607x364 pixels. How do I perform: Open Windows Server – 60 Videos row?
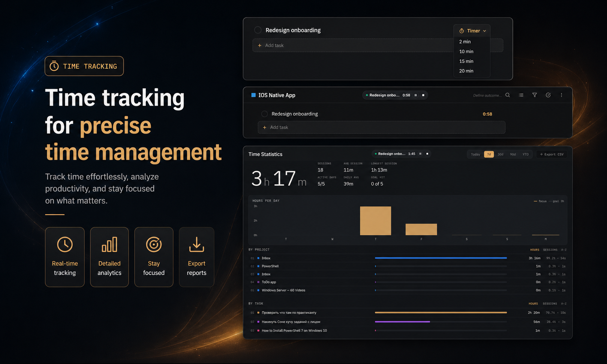[408, 290]
